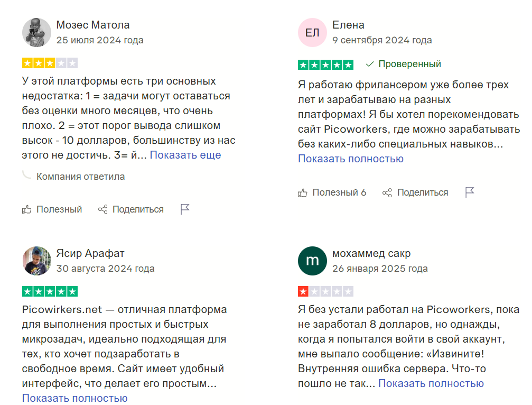Click the name мохаммед сакр
This screenshot has width=532, height=405.
pyautogui.click(x=371, y=253)
